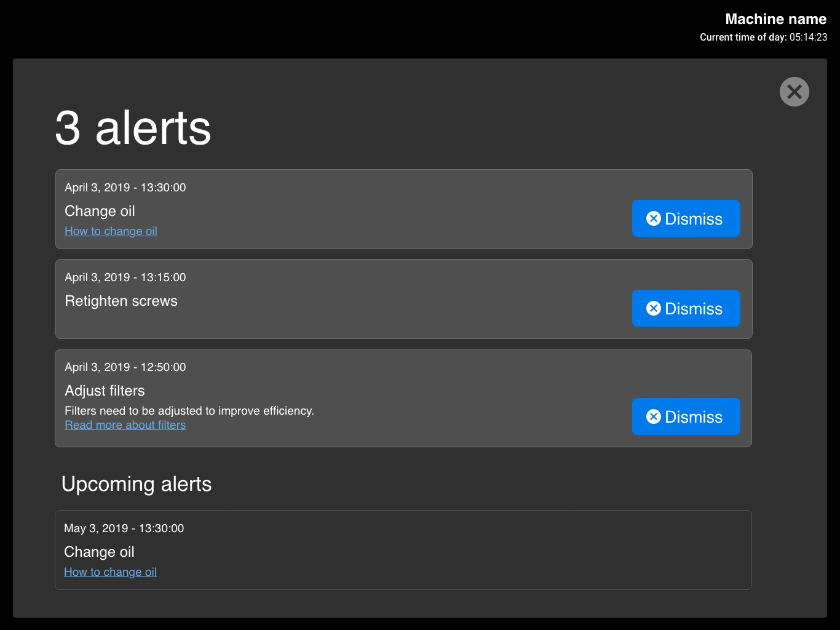The width and height of the screenshot is (840, 630).
Task: Click the filters efficiency description text
Action: pos(189,411)
